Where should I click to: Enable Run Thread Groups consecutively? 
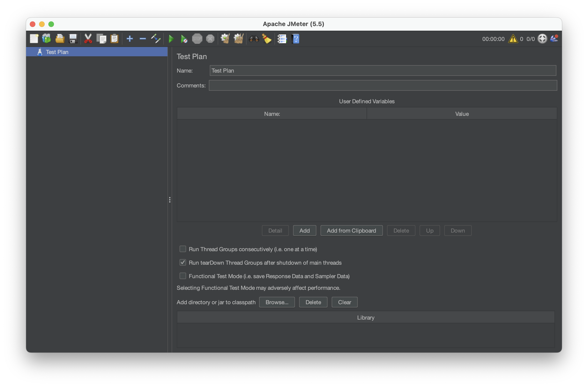click(x=183, y=249)
